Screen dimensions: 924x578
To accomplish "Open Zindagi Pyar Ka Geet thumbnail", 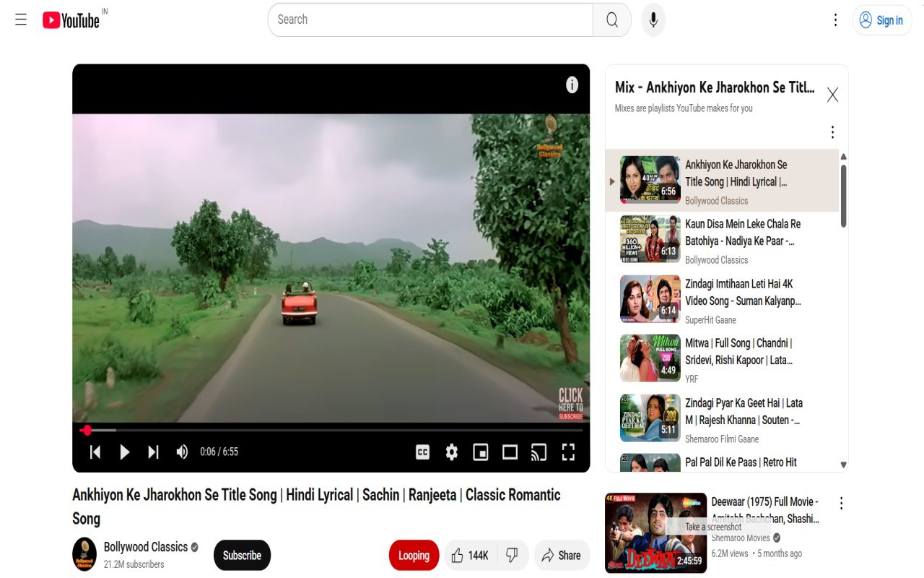I will (650, 418).
